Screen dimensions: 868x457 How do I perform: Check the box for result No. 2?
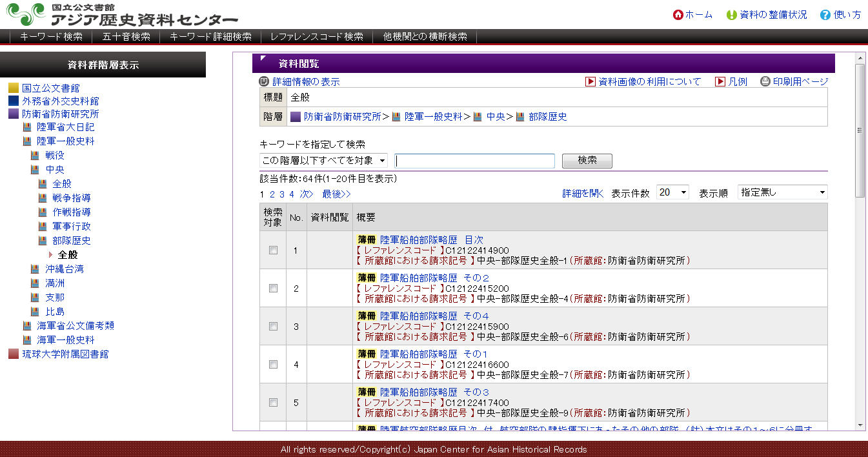273,288
